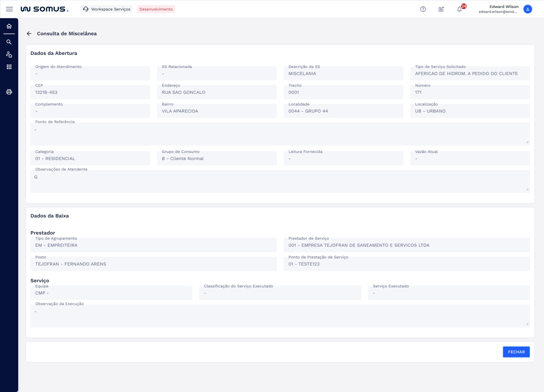544x392 pixels.
Task: Click the Somus logo
Action: [45, 9]
